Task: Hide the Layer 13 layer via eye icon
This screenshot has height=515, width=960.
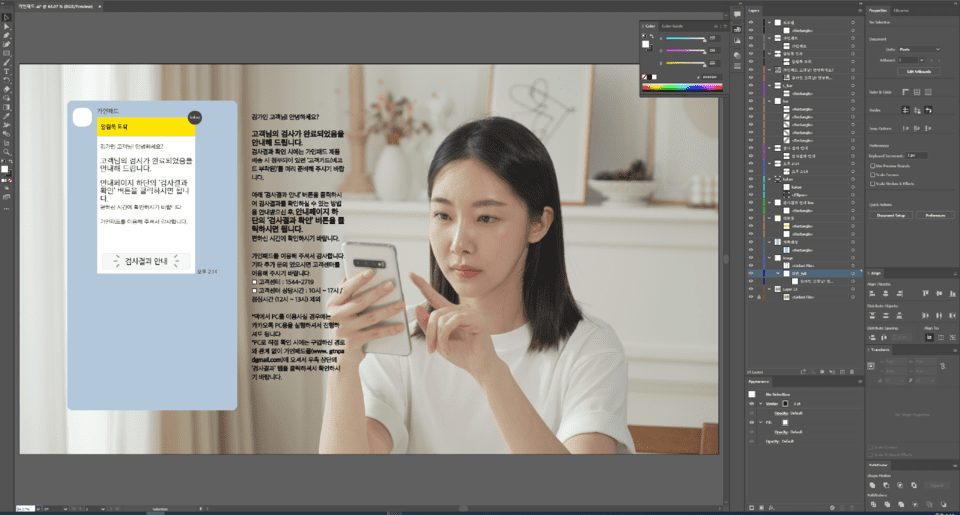Action: point(751,289)
